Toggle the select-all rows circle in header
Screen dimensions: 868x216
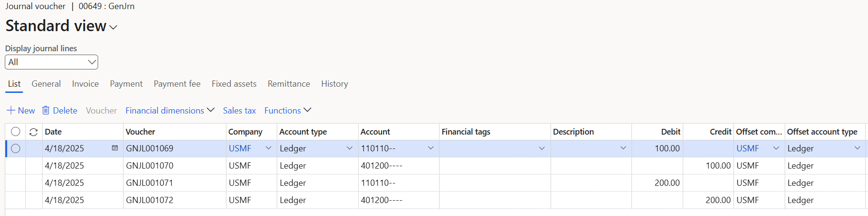[15, 132]
